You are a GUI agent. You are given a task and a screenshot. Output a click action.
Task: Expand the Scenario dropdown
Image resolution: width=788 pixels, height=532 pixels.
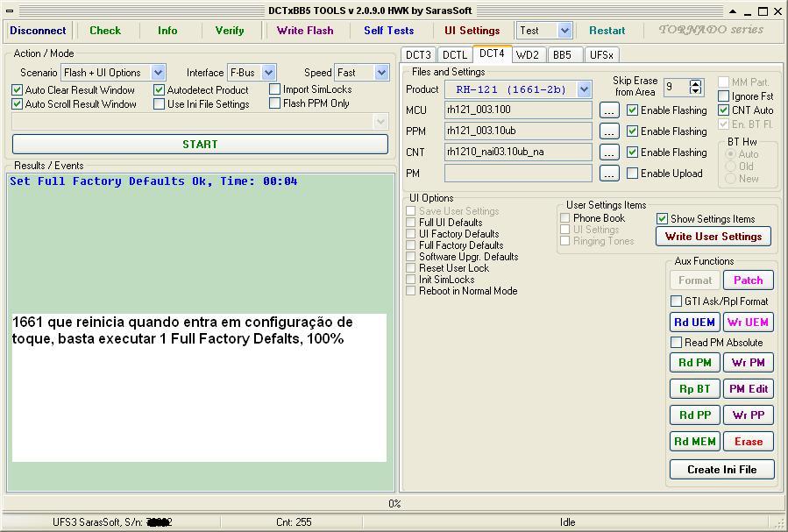pyautogui.click(x=159, y=73)
